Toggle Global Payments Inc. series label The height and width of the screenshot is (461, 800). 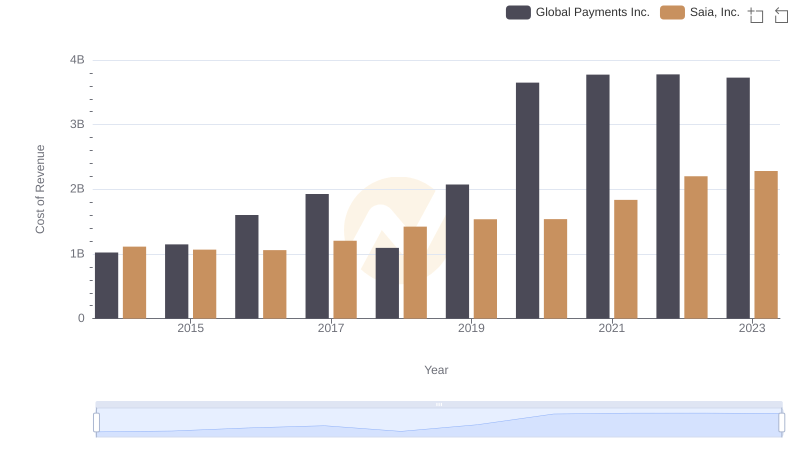point(592,12)
